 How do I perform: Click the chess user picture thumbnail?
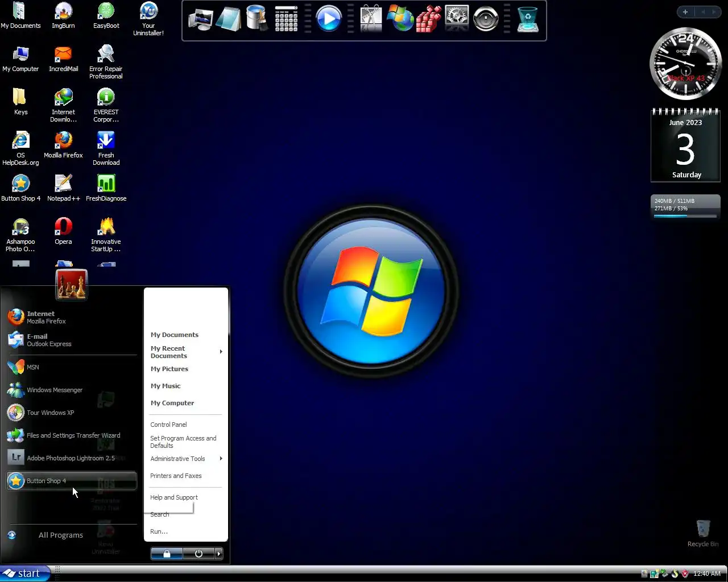71,284
